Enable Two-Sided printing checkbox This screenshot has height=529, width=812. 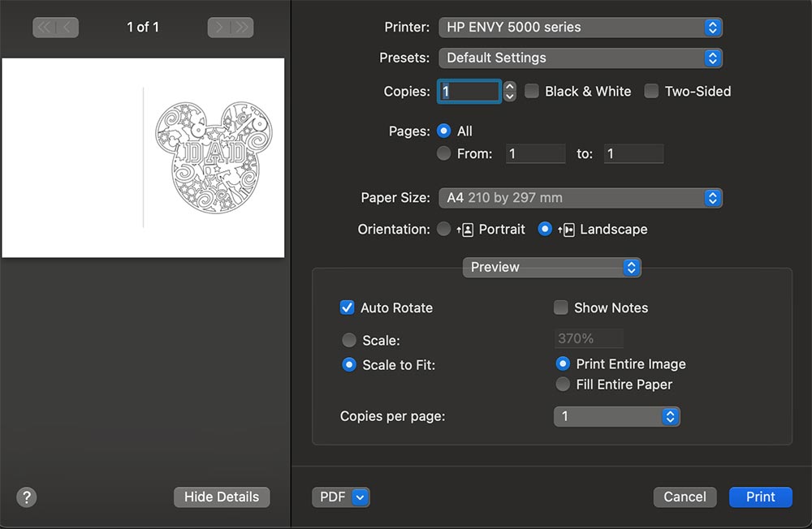coord(651,91)
